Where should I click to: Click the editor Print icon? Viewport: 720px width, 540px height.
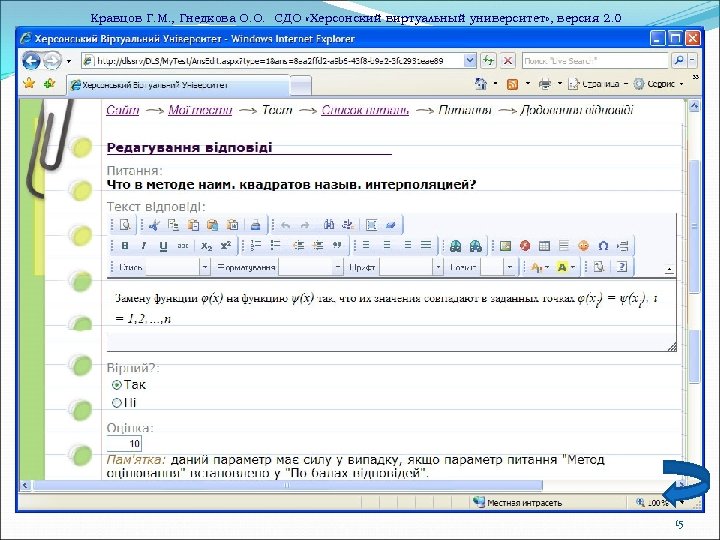pyautogui.click(x=255, y=225)
